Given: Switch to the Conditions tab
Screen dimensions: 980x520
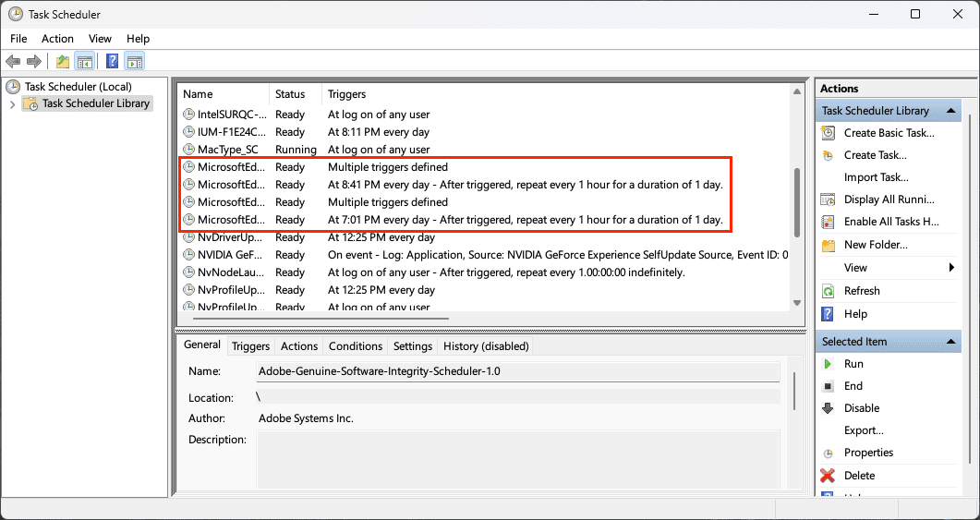Looking at the screenshot, I should pyautogui.click(x=356, y=346).
